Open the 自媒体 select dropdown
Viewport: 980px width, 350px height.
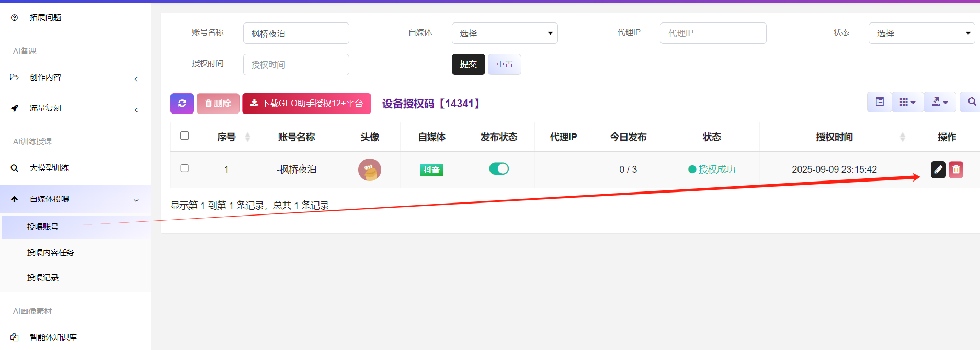(x=505, y=33)
